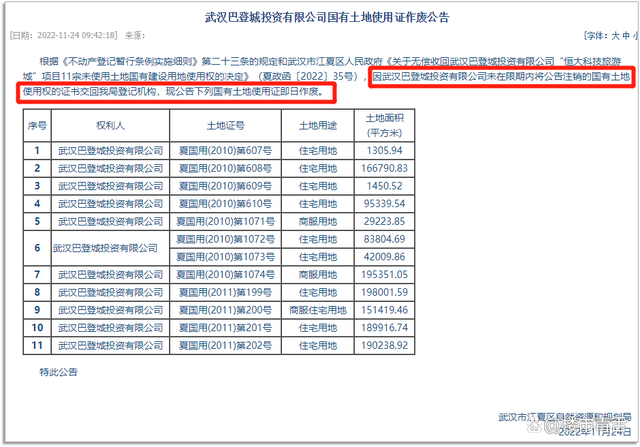Click row number 6 cell
Screen dimensions: 640x447
(x=38, y=247)
